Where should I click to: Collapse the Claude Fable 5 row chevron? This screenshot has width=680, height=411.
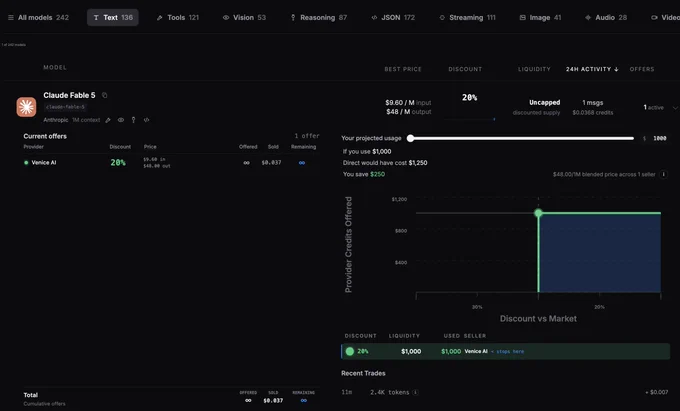(675, 108)
